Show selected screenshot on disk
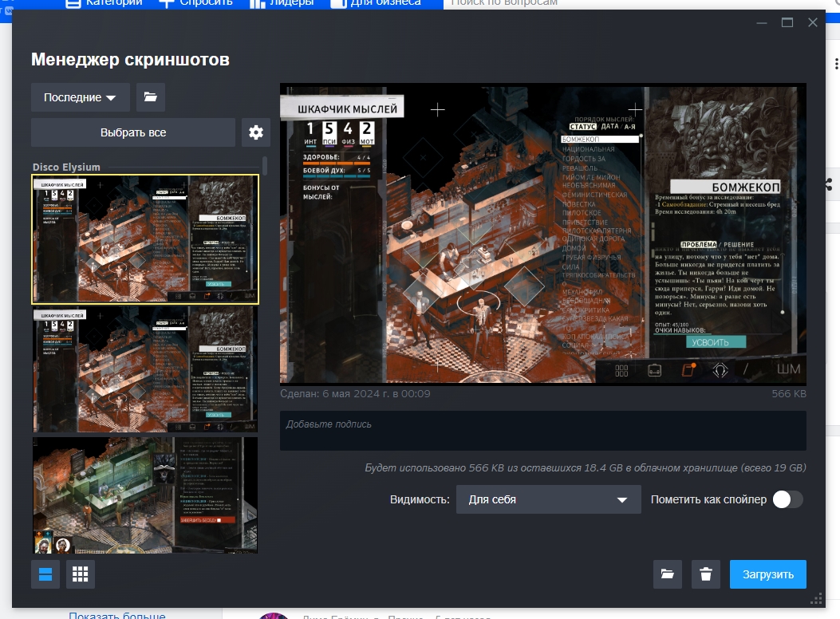The image size is (840, 619). point(668,574)
